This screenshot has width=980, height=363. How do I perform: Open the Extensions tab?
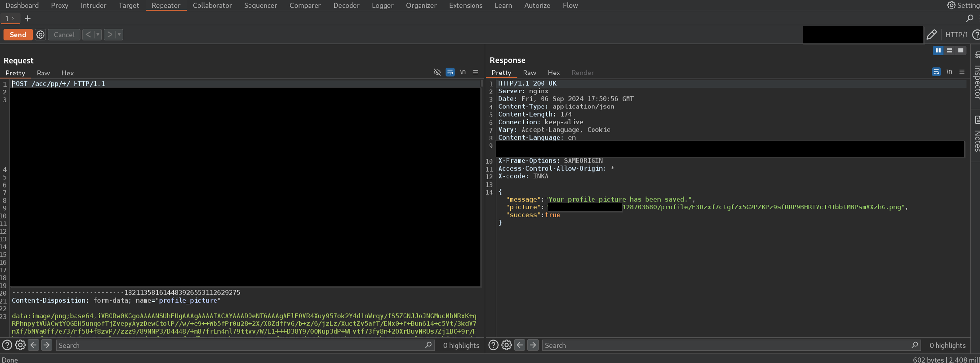pyautogui.click(x=465, y=5)
